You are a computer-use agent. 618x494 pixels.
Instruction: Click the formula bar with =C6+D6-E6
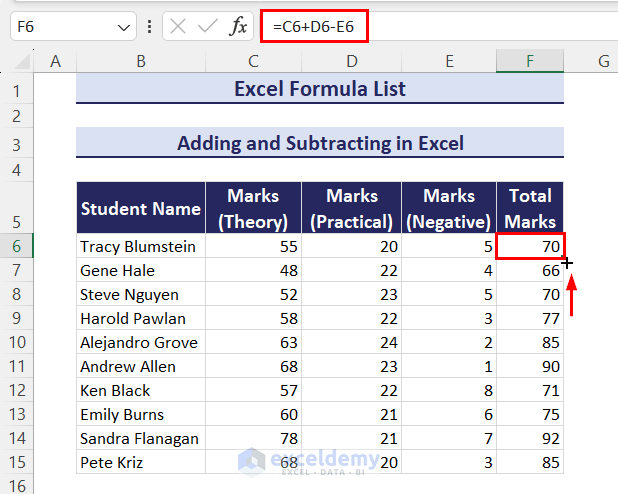(x=439, y=26)
